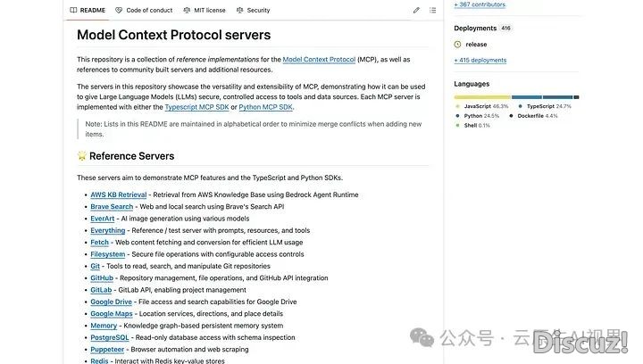Open the Brave Search server link
Image resolution: width=643 pixels, height=364 pixels.
tap(112, 207)
